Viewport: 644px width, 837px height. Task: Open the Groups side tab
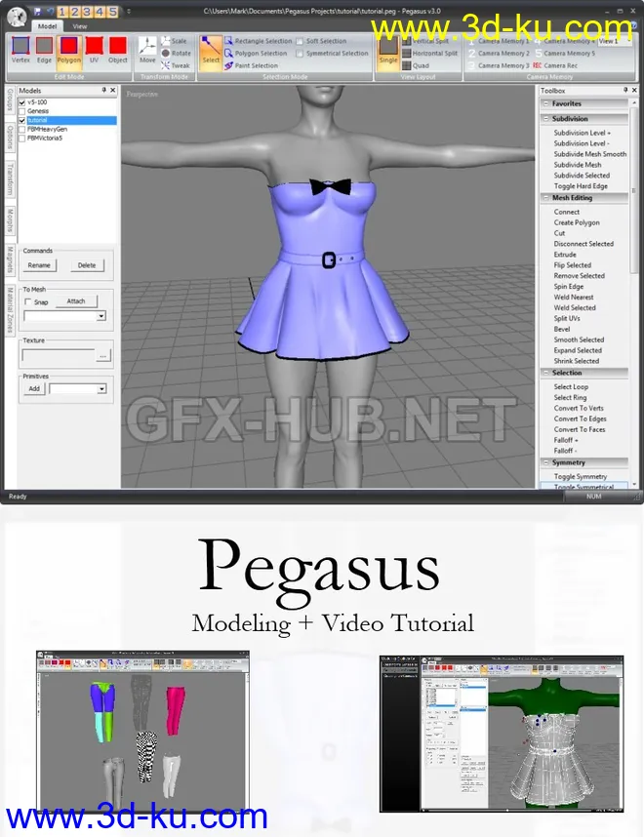pos(10,100)
